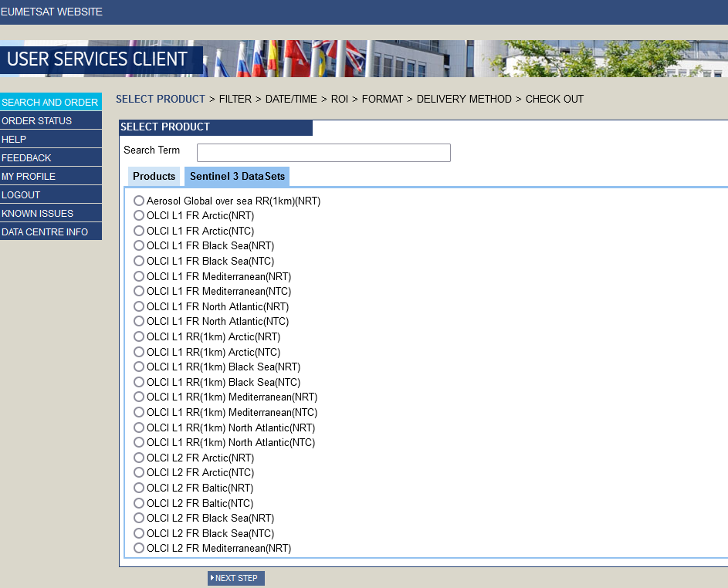The image size is (728, 588).
Task: Choose OLCI L1 FR North Atlantic(NTC)
Action: point(139,321)
